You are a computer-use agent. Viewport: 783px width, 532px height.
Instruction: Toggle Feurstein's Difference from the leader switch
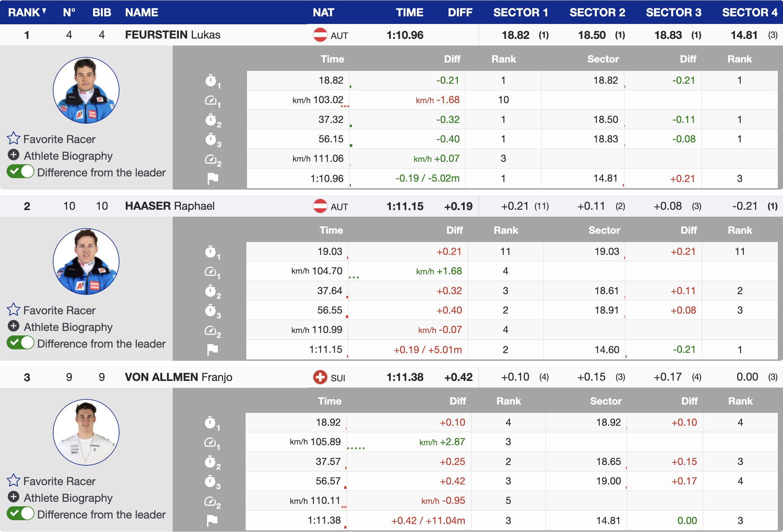20,172
